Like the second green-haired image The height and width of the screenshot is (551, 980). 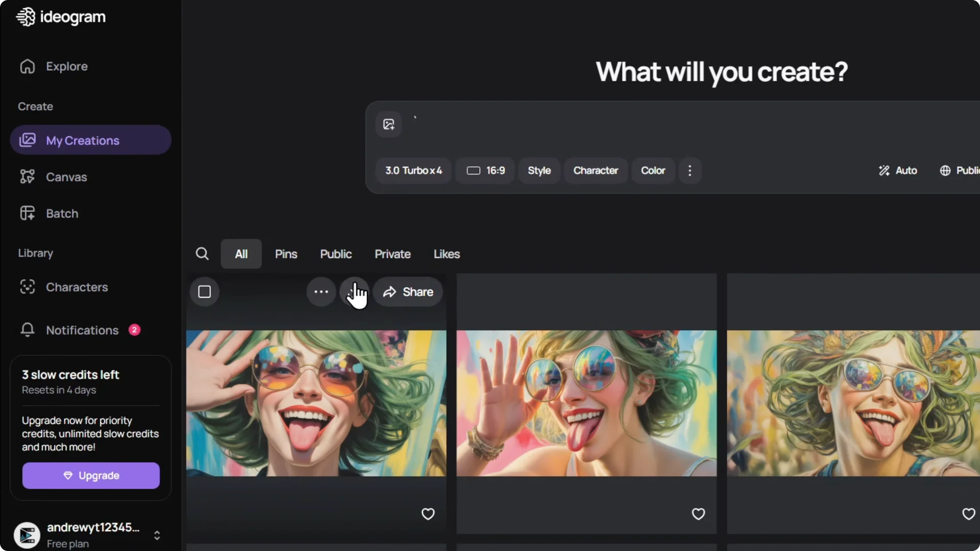click(698, 514)
